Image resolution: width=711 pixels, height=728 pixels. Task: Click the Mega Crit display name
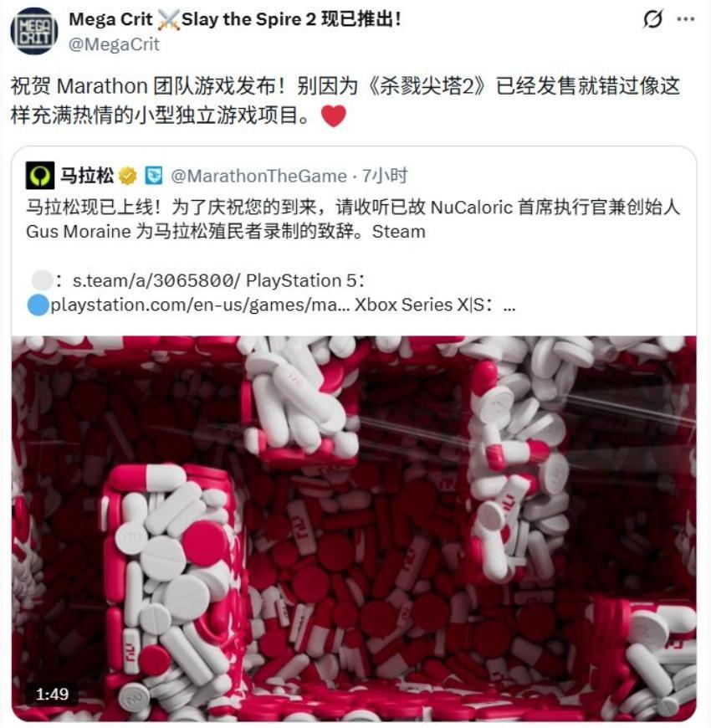[x=110, y=19]
